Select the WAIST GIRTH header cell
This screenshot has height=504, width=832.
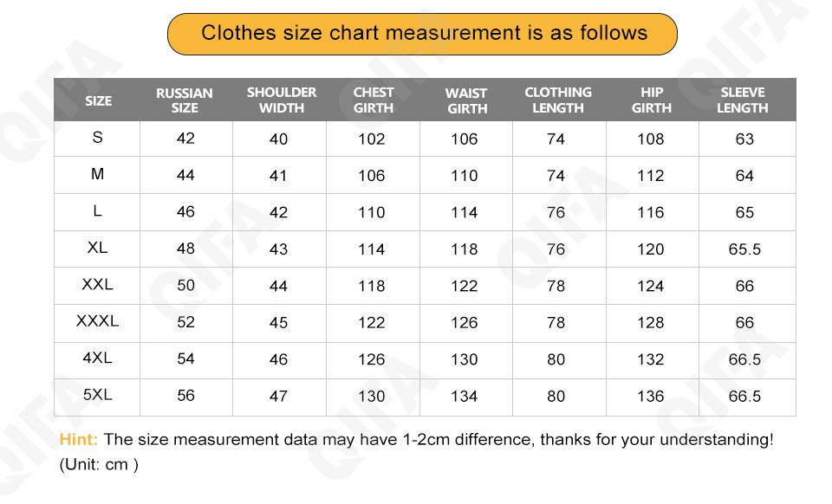[x=466, y=100]
